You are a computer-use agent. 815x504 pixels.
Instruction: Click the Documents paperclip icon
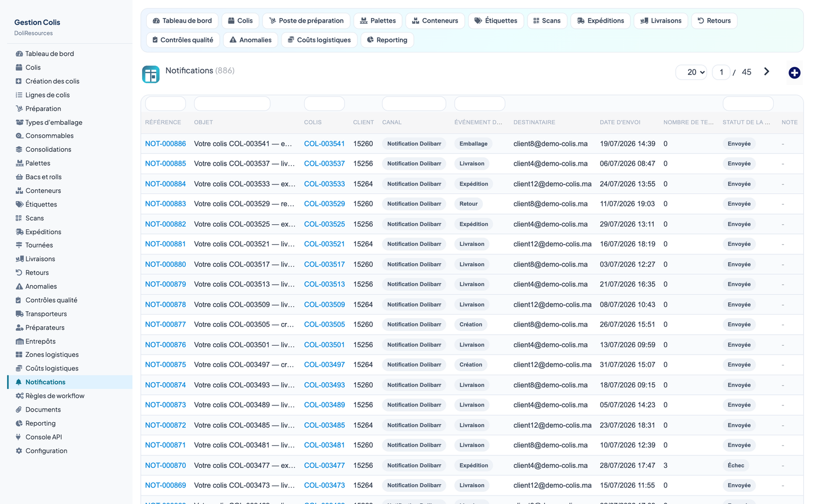[x=19, y=410]
